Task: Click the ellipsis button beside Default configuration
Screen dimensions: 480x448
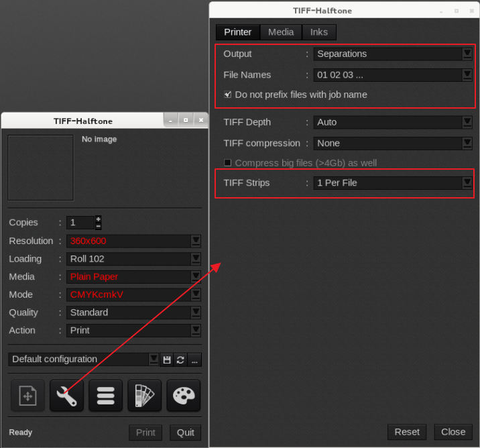Action: 194,359
